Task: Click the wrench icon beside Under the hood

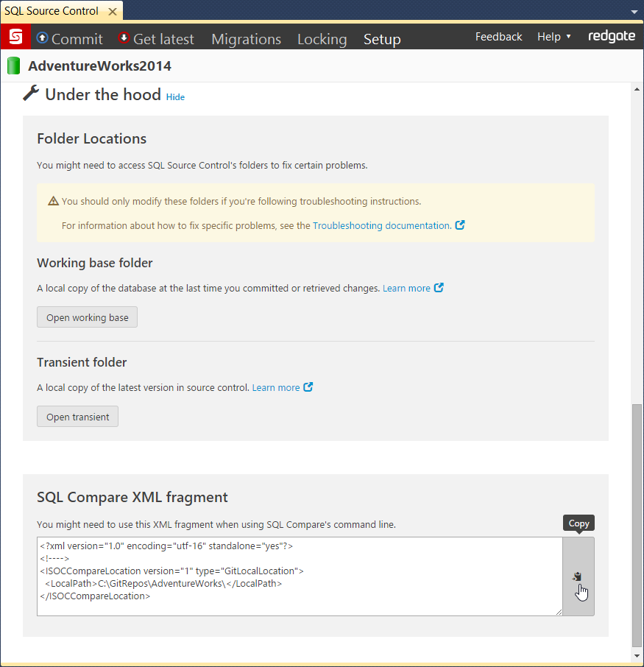Action: [31, 93]
